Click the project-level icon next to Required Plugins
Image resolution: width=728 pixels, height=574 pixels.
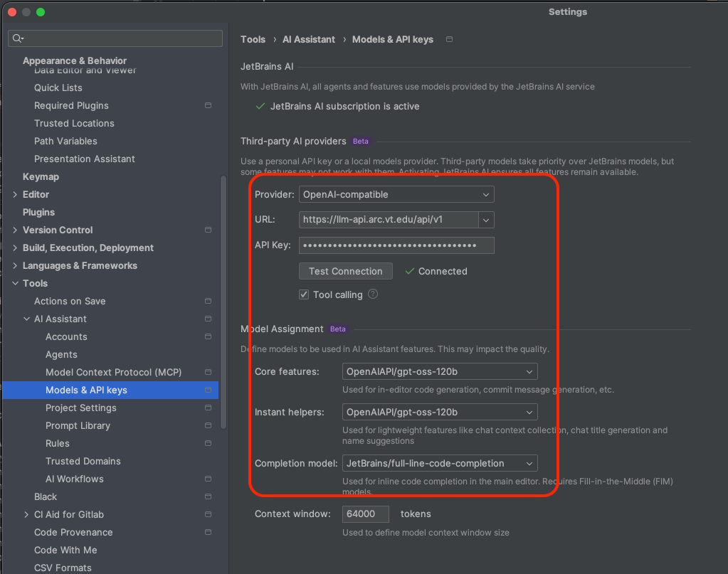click(x=208, y=105)
